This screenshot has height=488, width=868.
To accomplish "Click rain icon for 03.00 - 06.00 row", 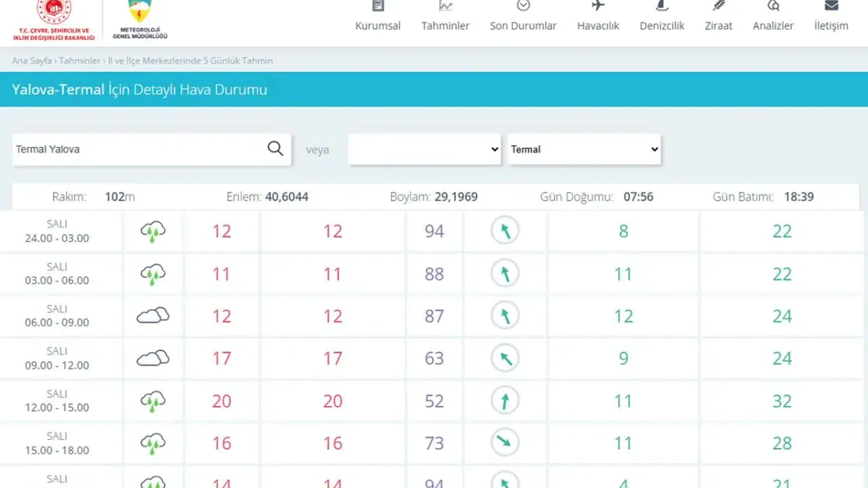I will point(153,274).
